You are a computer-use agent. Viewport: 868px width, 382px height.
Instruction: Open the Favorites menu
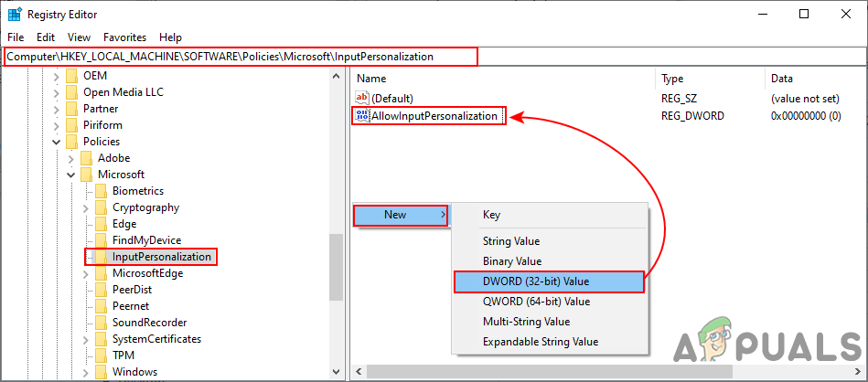point(124,37)
